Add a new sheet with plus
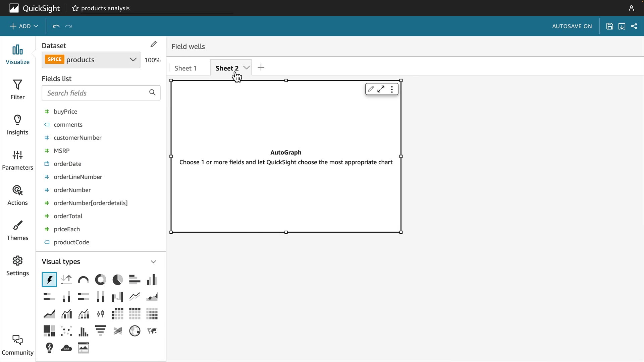The height and width of the screenshot is (362, 644). coord(261,68)
